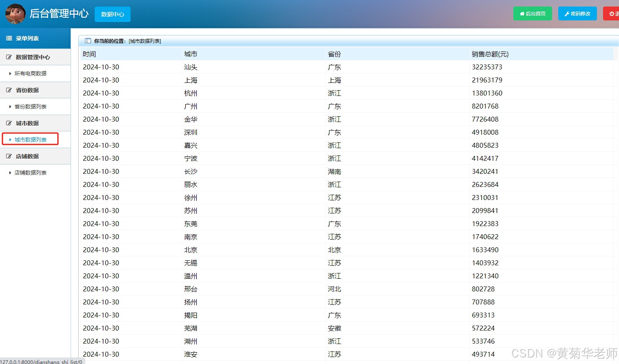Click the arrow before 省份数据列表

pyautogui.click(x=10, y=107)
